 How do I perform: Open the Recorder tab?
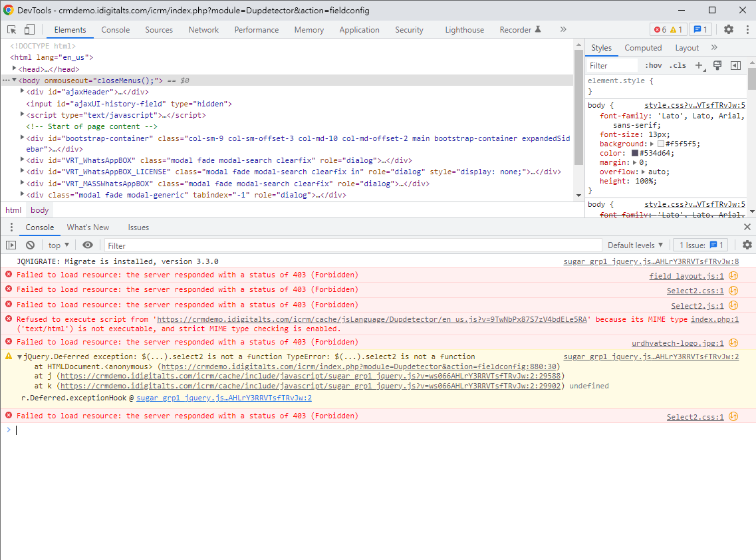(520, 30)
